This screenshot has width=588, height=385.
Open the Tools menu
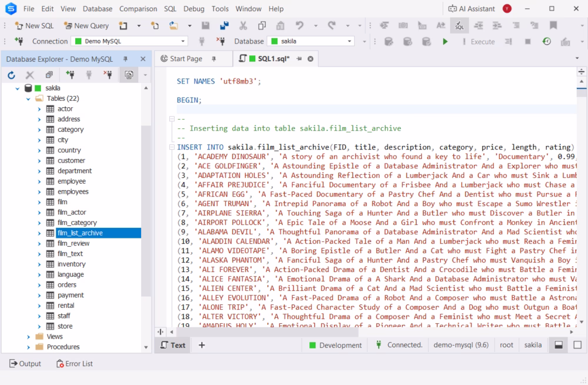(220, 9)
